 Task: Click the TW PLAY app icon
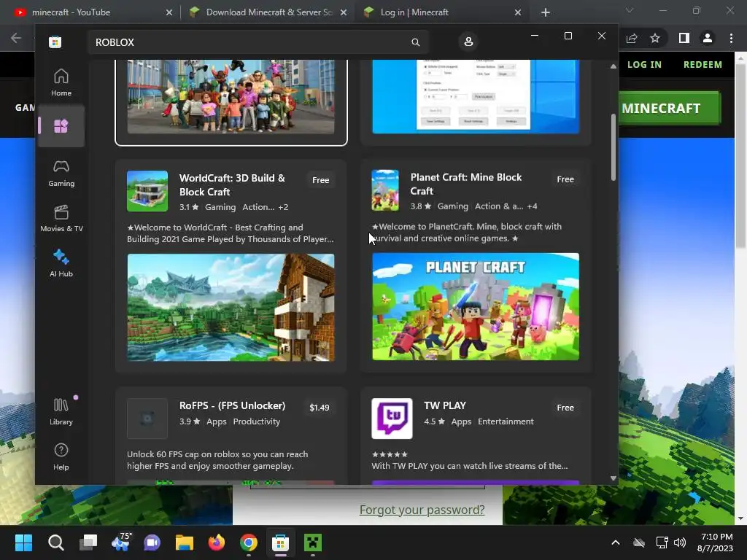coord(392,419)
